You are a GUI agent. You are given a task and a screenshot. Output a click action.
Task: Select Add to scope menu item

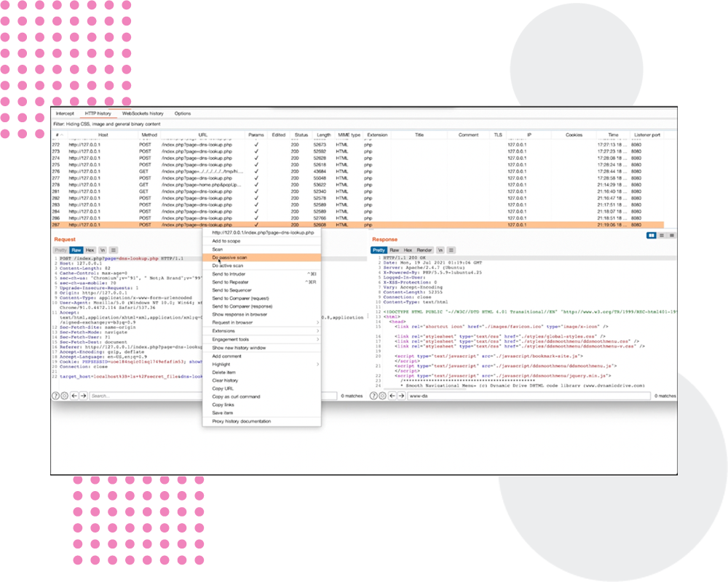tap(262, 241)
